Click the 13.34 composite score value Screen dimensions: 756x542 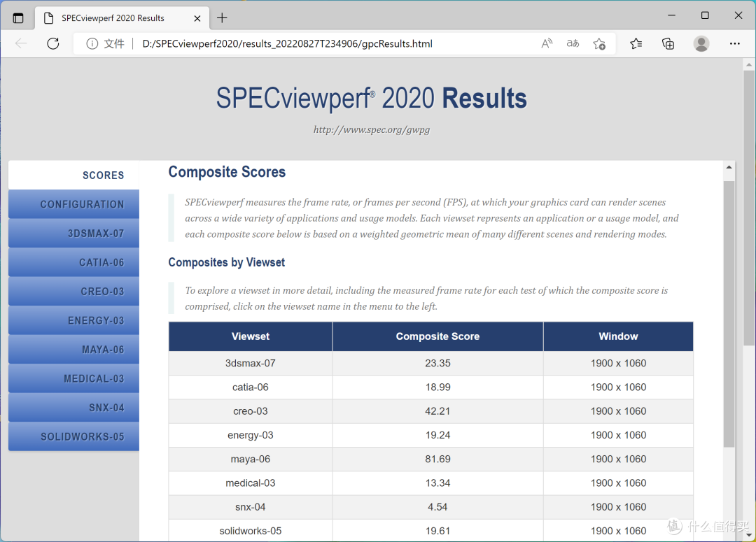[437, 483]
